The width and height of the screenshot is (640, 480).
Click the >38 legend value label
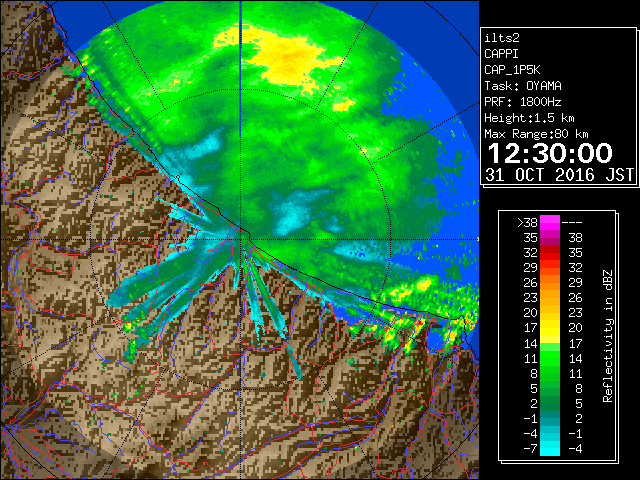527,223
